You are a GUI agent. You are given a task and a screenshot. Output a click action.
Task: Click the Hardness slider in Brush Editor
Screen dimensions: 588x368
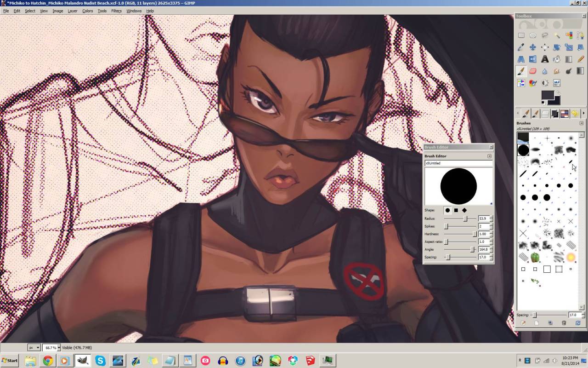[x=459, y=234]
